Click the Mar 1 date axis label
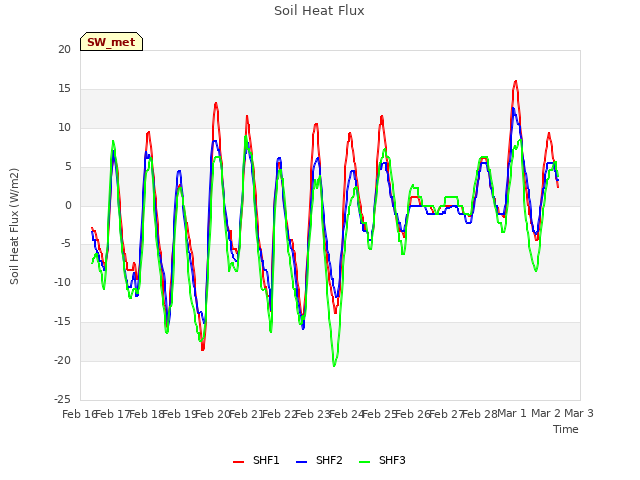This screenshot has width=640, height=480. point(512,413)
